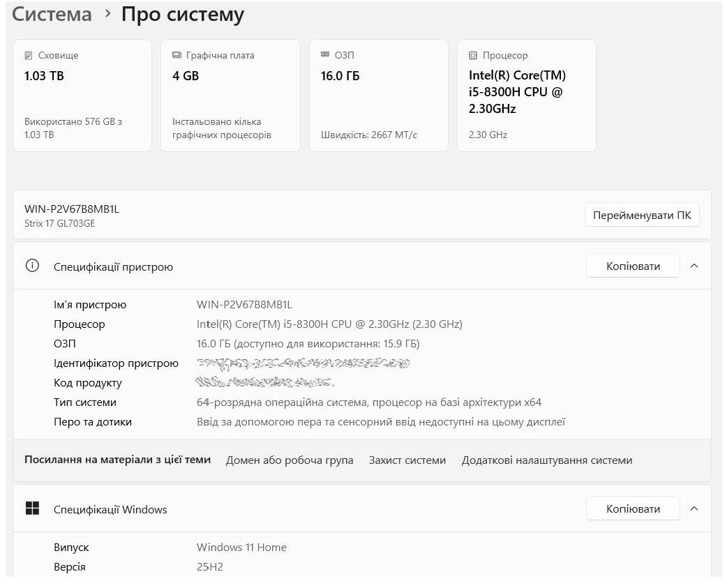
Task: Open the Захист системи link
Action: [407, 460]
